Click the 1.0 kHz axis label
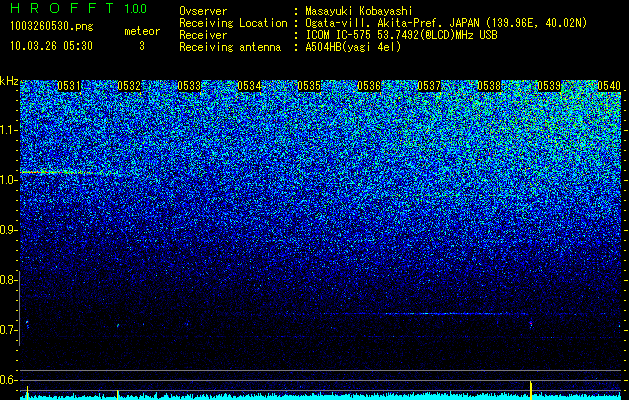Screen dimensions: 629x400 coord(7,180)
